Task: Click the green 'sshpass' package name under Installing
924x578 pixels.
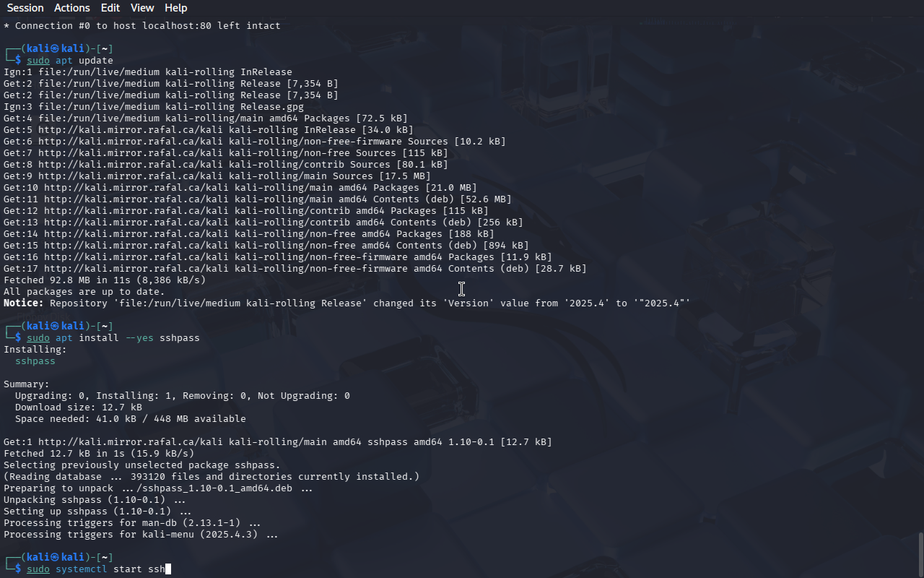Action: click(x=35, y=361)
